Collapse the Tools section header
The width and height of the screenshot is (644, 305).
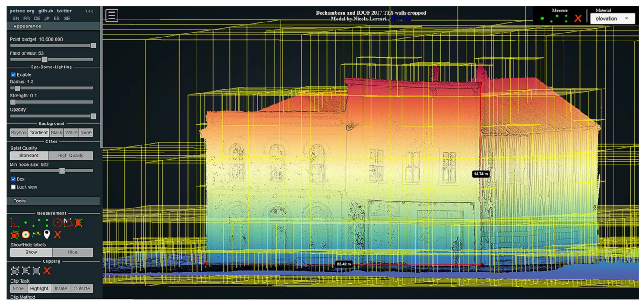pyautogui.click(x=53, y=201)
